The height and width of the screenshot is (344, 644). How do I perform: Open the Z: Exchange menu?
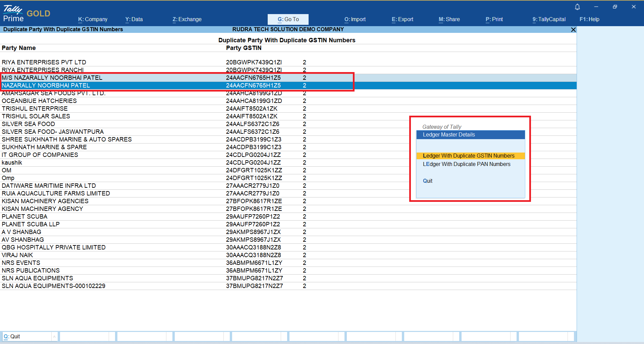click(x=187, y=19)
